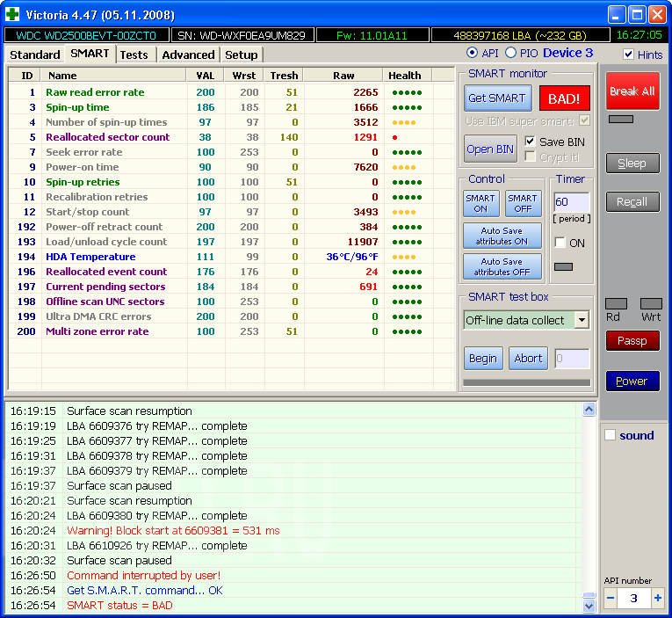This screenshot has width=672, height=618.
Task: Decrease API number with minus button
Action: click(611, 599)
